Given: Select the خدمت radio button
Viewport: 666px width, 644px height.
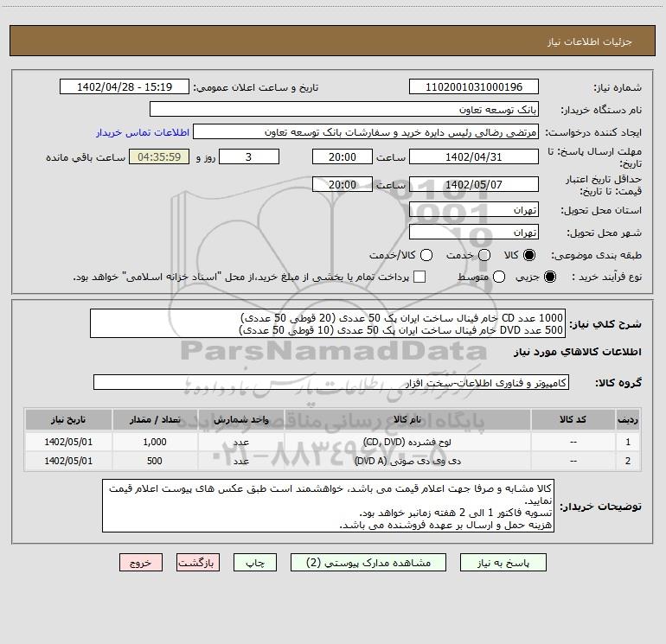Looking at the screenshot, I should [484, 255].
